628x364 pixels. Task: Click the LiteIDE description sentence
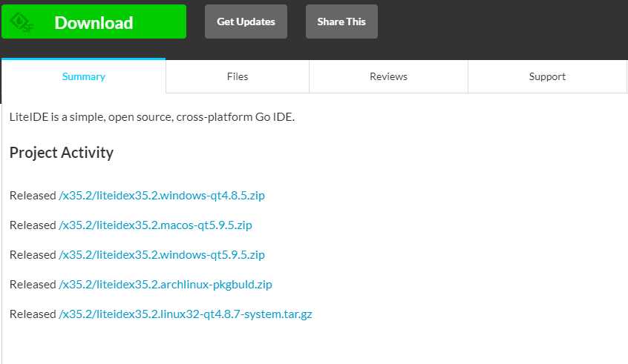151,117
